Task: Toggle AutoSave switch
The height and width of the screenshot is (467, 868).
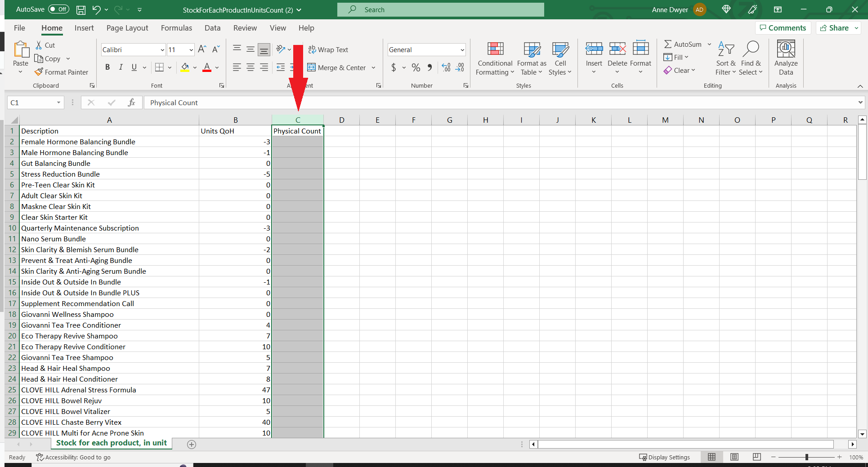Action: (x=58, y=9)
